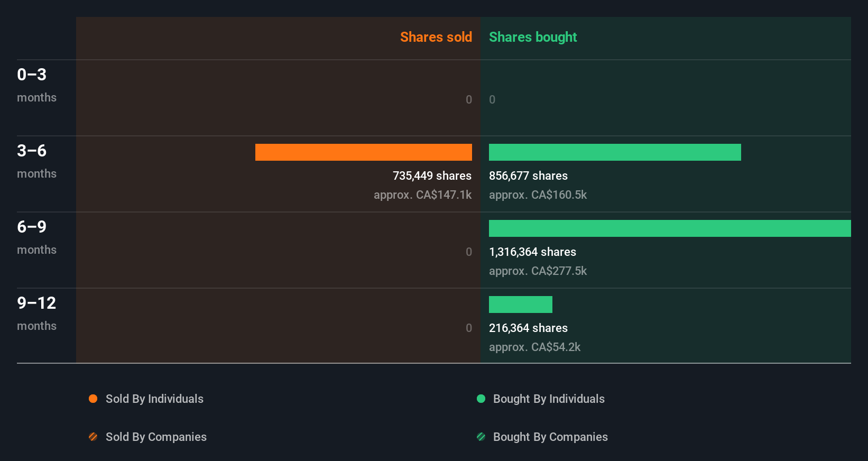The width and height of the screenshot is (868, 461).
Task: Click the Shares sold column header
Action: 436,37
